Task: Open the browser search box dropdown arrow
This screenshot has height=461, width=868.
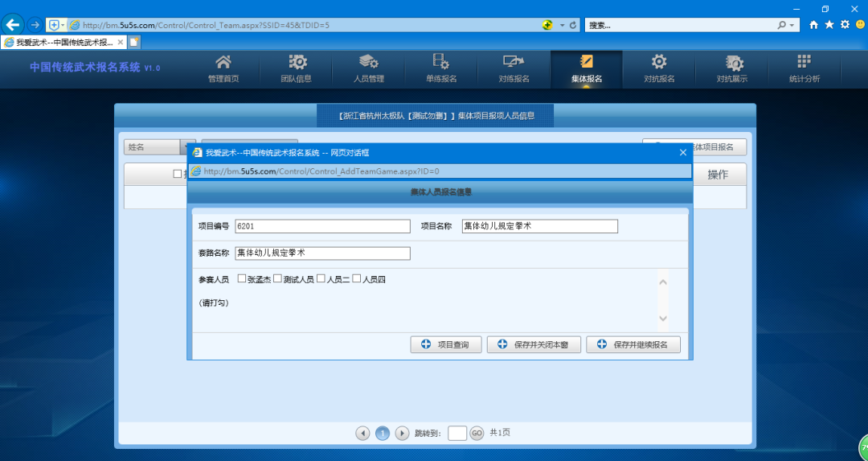Action: 794,25
